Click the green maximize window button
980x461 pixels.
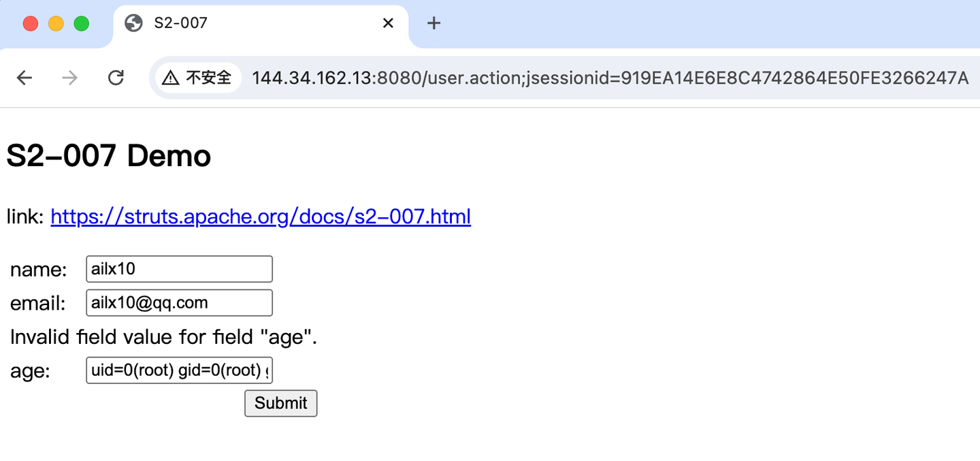click(82, 24)
